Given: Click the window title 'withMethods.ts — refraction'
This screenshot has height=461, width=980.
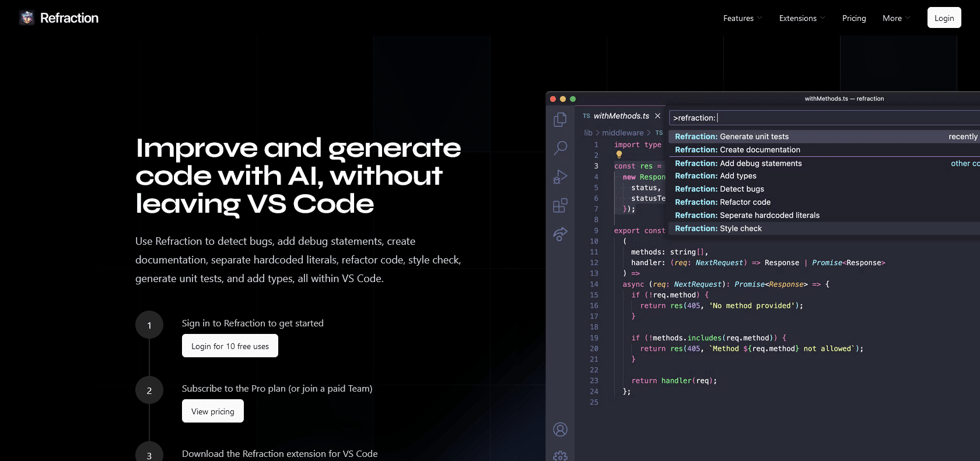Looking at the screenshot, I should click(844, 98).
